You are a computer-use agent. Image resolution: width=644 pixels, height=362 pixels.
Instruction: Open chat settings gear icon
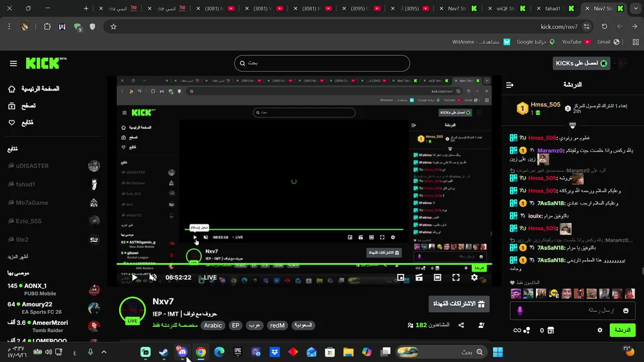[x=600, y=330]
